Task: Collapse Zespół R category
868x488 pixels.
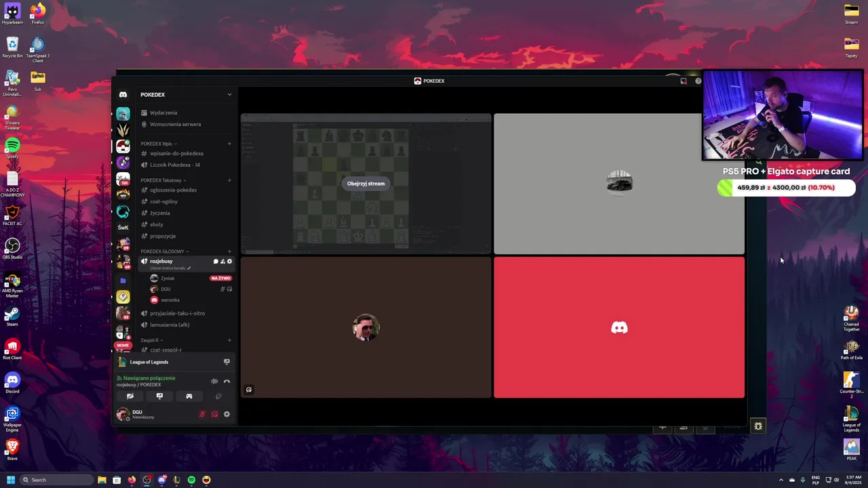Action: tap(151, 340)
